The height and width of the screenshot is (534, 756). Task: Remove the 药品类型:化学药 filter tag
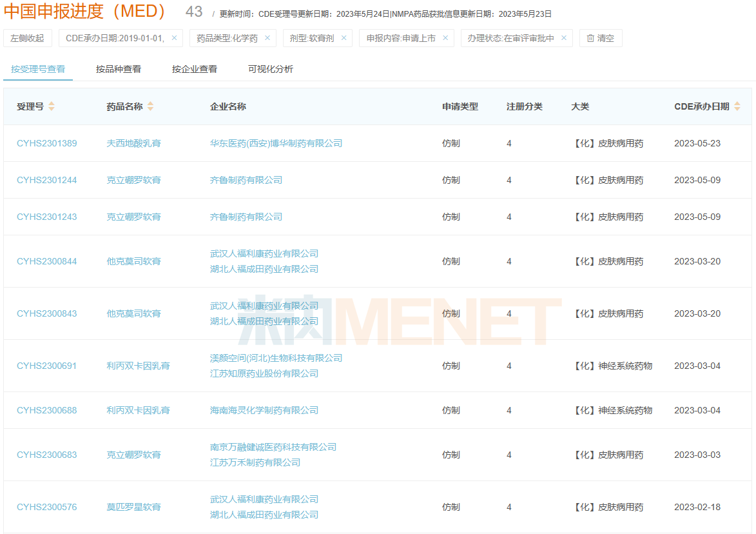267,38
